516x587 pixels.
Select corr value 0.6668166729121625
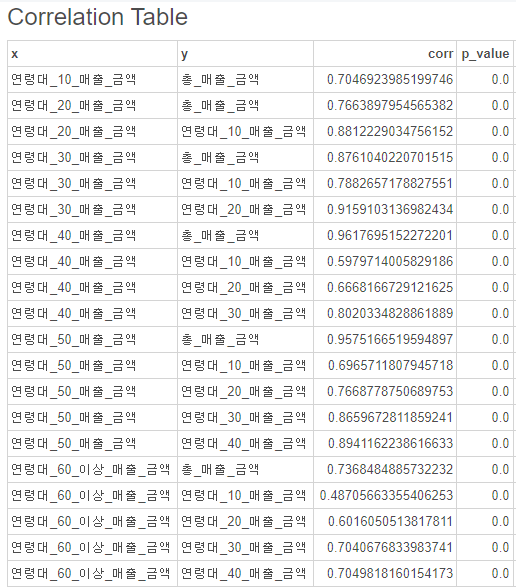390,288
